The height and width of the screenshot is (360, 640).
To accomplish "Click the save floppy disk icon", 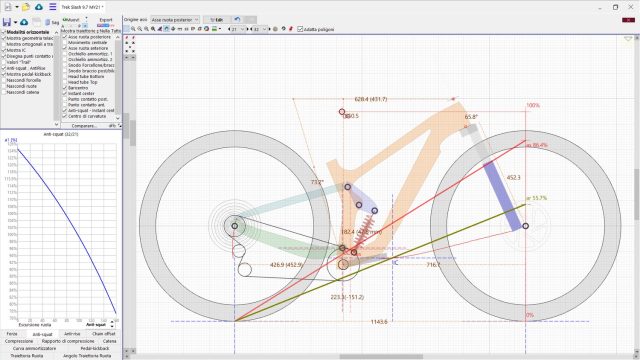I will pyautogui.click(x=7, y=22).
